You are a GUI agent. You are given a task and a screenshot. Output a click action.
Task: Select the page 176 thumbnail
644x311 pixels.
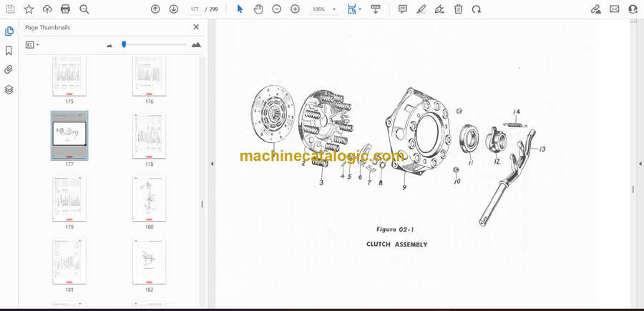coord(149,76)
